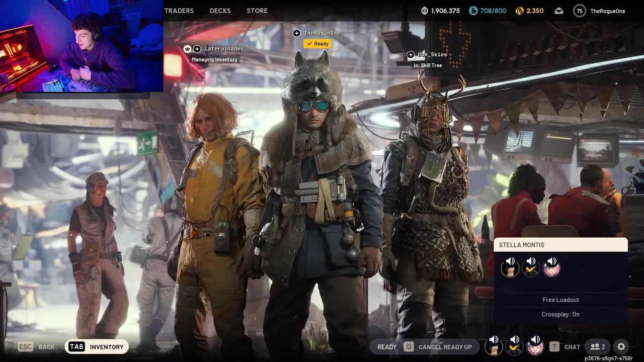Image resolution: width=644 pixels, height=362 pixels.
Task: Click the plus icon beside Dom_Skies
Action: [411, 55]
